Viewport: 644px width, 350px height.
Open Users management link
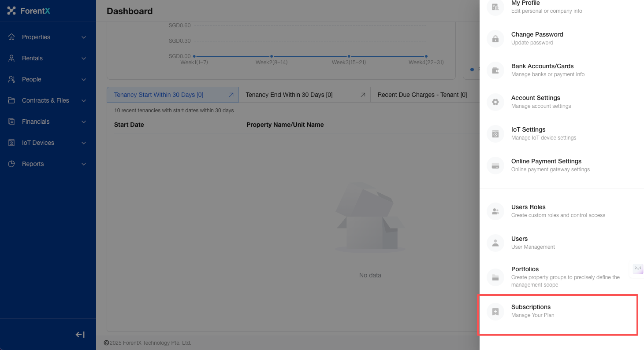point(519,239)
